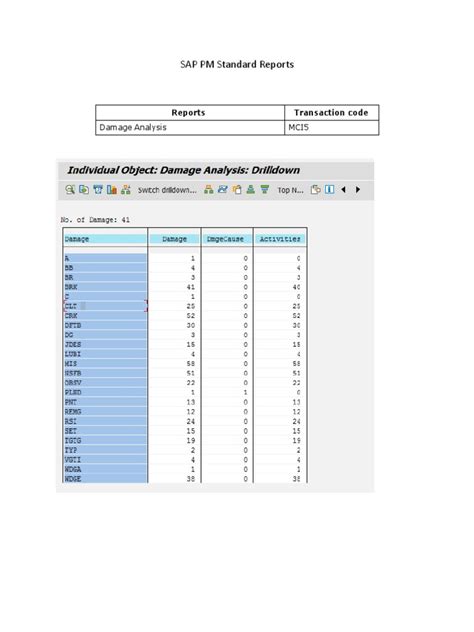
Task: Click the magnifier details icon in toolbar
Action: point(70,189)
